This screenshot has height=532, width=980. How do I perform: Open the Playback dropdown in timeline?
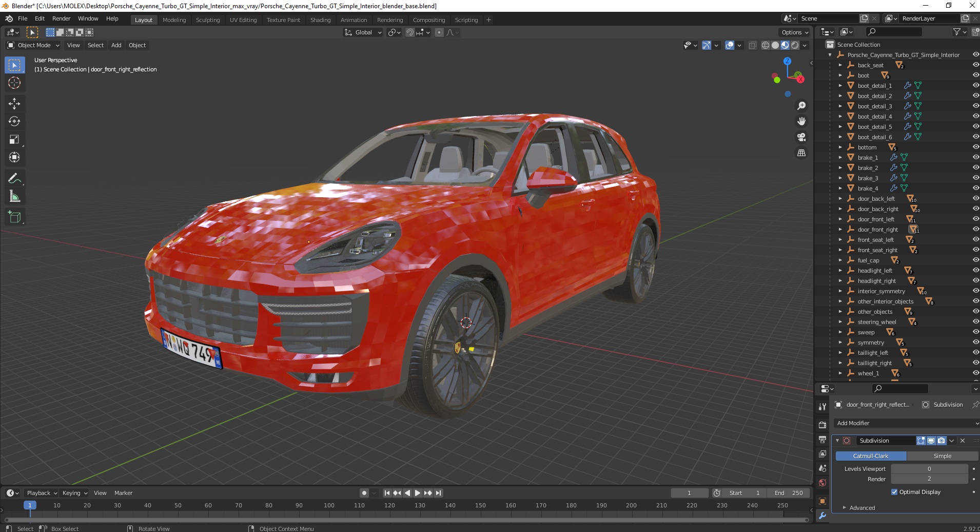tap(42, 493)
